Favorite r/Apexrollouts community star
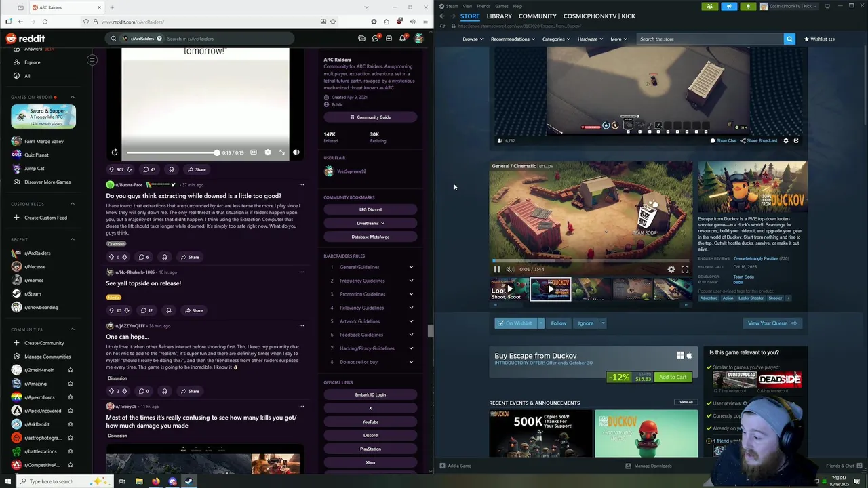 (70, 397)
